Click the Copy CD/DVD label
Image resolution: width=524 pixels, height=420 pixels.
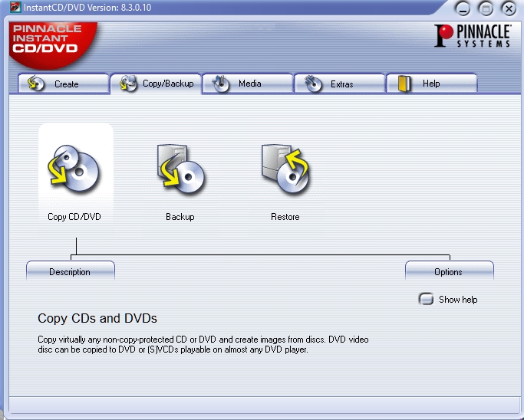[x=74, y=217]
